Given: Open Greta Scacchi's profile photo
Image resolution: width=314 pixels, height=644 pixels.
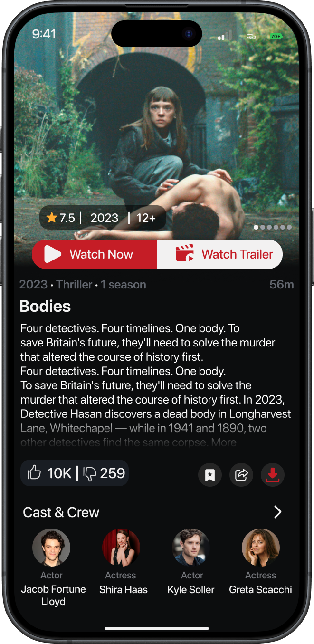Looking at the screenshot, I should [261, 548].
